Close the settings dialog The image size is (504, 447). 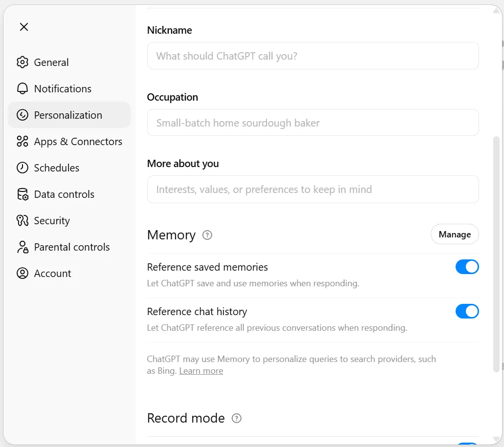coord(24,27)
